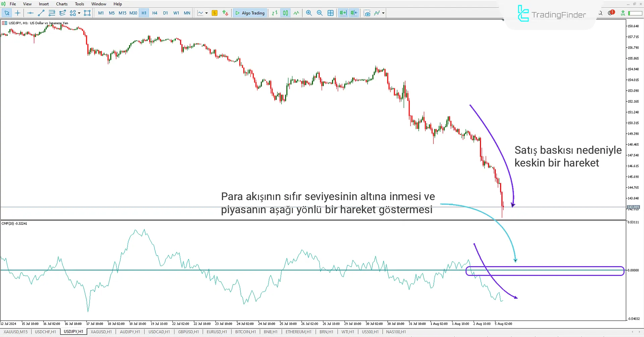This screenshot has height=337, width=644.
Task: Adjust the volume slider in the system tray
Action: coord(635,13)
